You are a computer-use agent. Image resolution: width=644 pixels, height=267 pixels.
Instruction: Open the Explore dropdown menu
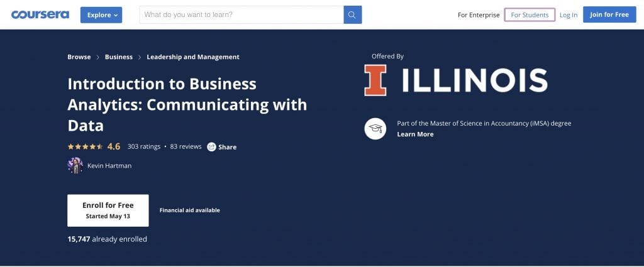(101, 15)
